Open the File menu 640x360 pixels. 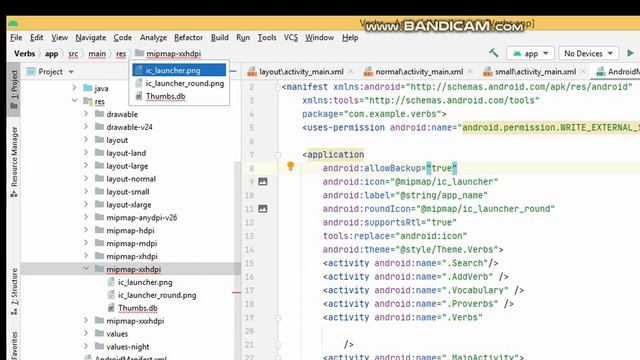click(16, 38)
